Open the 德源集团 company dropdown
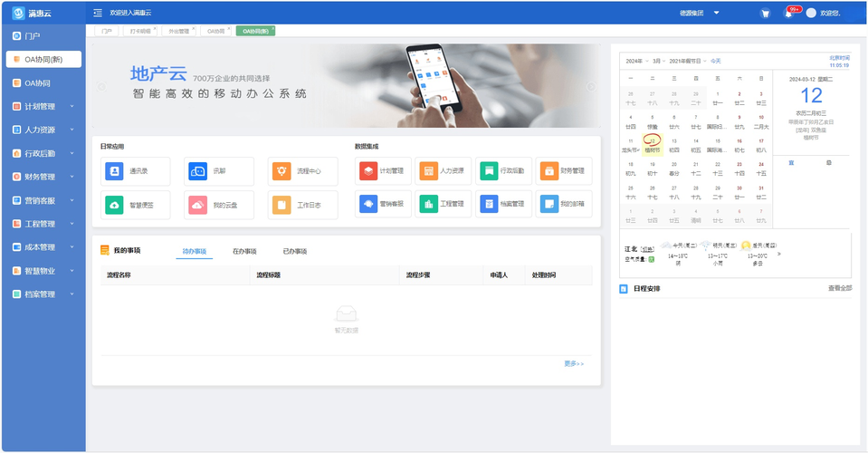Viewport: 868px width, 453px height. point(699,14)
